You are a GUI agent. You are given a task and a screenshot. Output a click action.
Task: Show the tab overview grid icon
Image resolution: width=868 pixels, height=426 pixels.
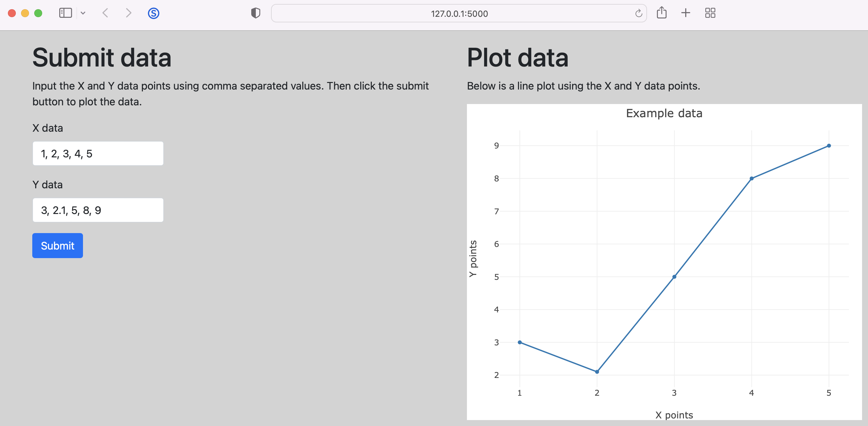(710, 13)
